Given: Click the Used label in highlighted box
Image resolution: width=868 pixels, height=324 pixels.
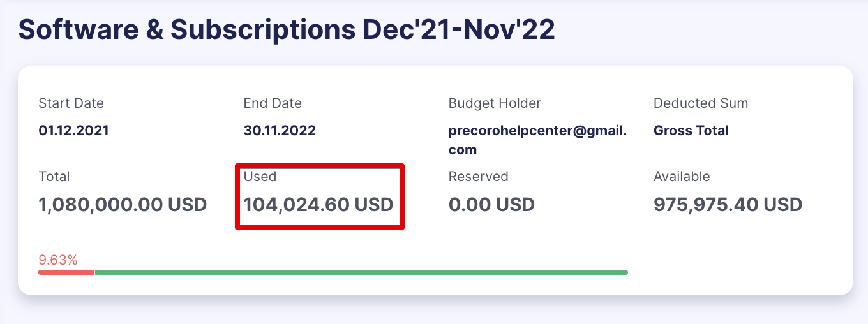Looking at the screenshot, I should click(x=260, y=177).
